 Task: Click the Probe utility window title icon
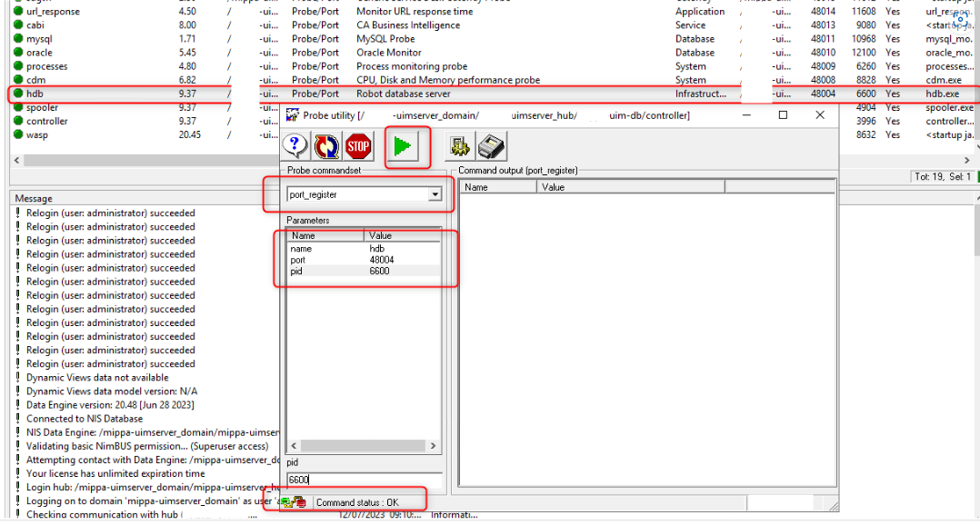[x=292, y=115]
